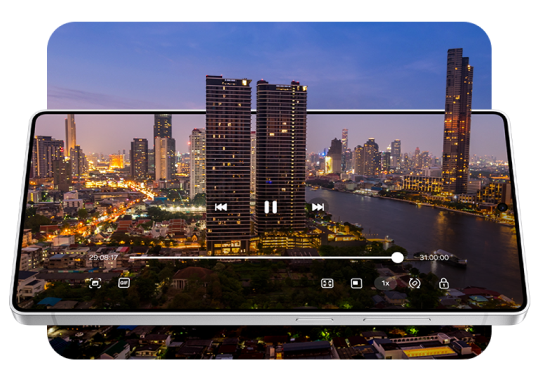Pause the video playback
Image resolution: width=540 pixels, height=382 pixels.
click(x=270, y=207)
